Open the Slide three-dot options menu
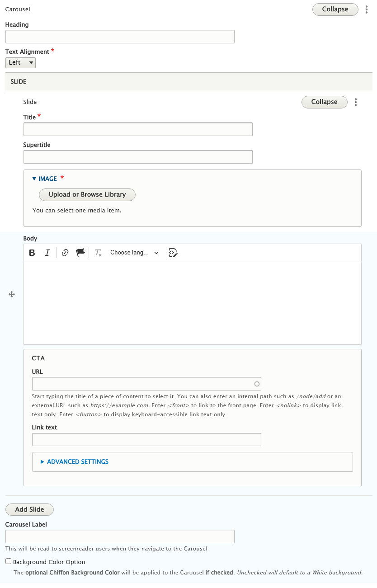This screenshot has width=377, height=588. pos(356,102)
